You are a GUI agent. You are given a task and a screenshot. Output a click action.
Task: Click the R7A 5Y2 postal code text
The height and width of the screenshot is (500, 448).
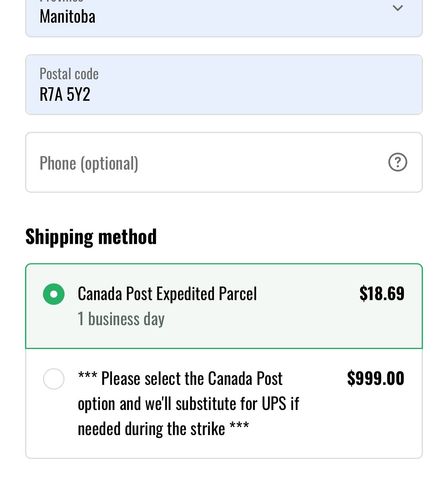65,94
